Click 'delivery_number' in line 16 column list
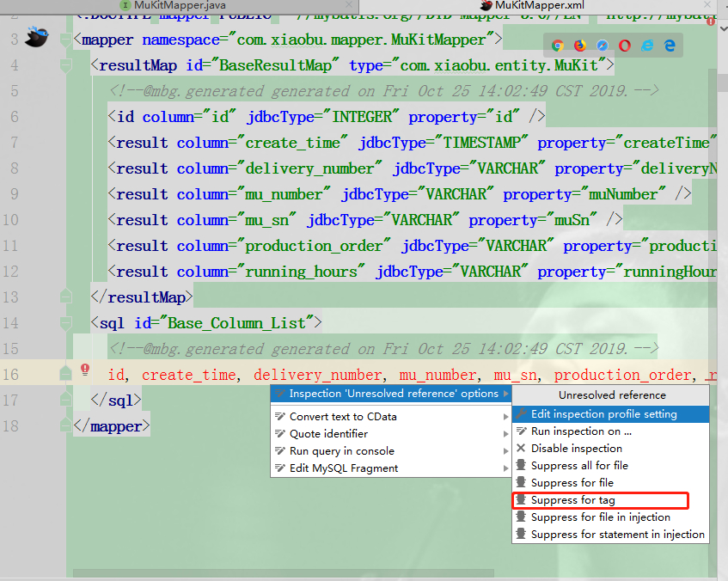 pyautogui.click(x=317, y=375)
